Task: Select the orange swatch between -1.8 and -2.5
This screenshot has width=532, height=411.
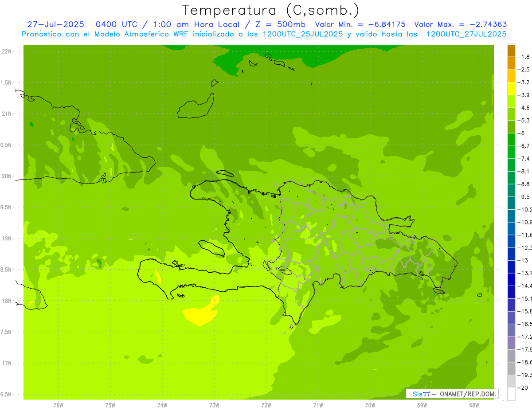Action: (511, 63)
